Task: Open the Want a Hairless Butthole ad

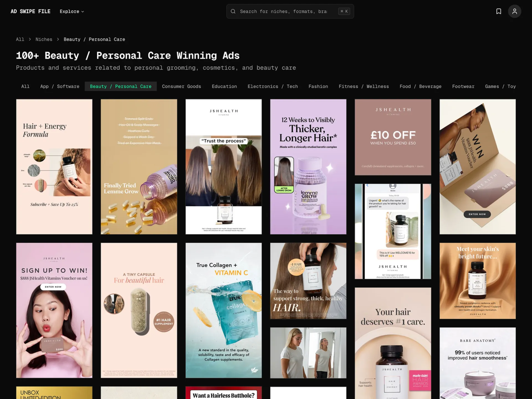Action: pyautogui.click(x=224, y=393)
